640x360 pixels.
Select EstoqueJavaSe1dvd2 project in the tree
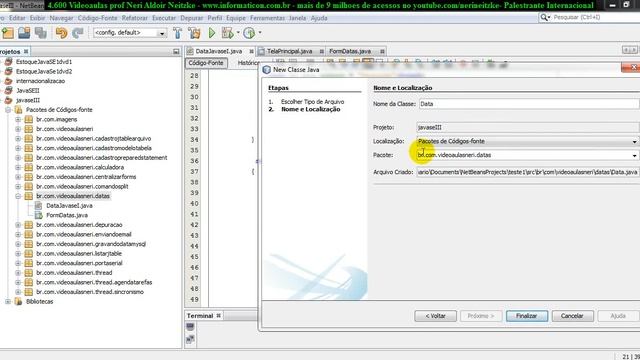(x=44, y=71)
